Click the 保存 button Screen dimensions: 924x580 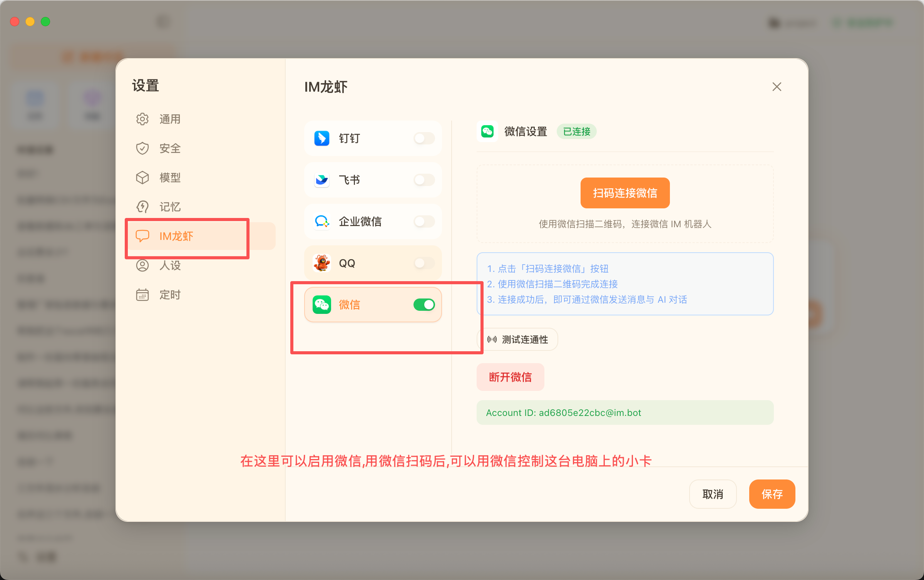pyautogui.click(x=772, y=494)
